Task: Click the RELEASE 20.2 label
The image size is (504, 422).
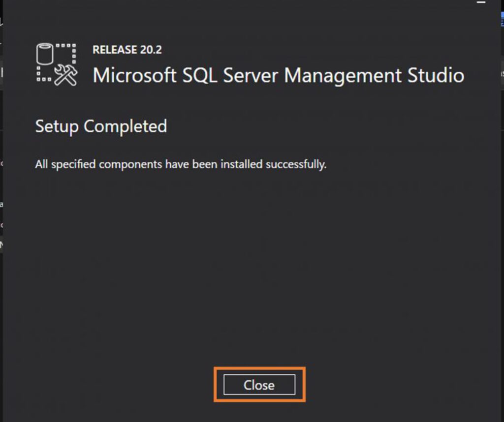Action: click(127, 50)
